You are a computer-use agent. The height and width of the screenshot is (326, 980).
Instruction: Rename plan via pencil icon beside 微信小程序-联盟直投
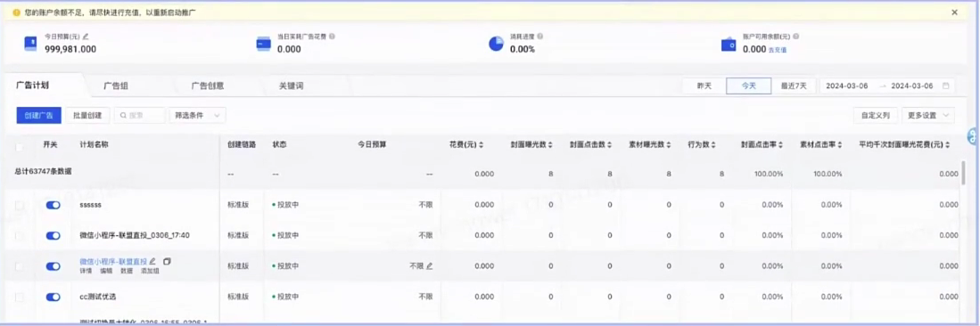click(x=153, y=261)
